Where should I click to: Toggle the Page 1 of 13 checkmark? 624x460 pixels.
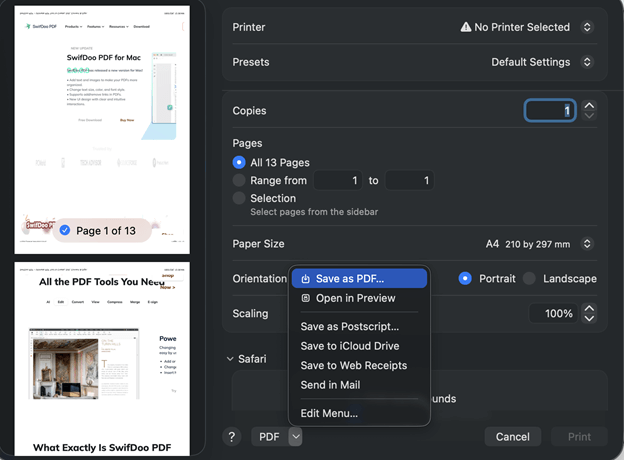click(65, 230)
